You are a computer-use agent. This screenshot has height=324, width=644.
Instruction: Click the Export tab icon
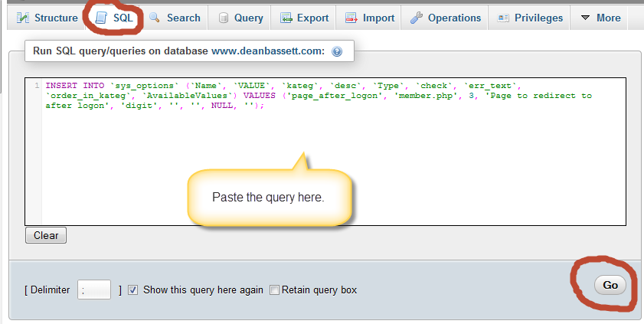286,18
